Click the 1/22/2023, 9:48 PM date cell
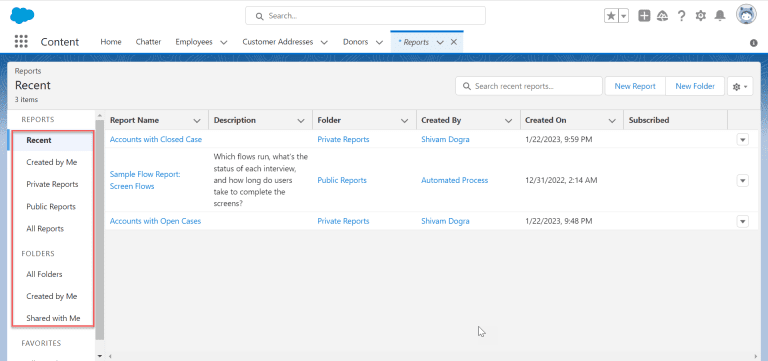 (x=558, y=221)
